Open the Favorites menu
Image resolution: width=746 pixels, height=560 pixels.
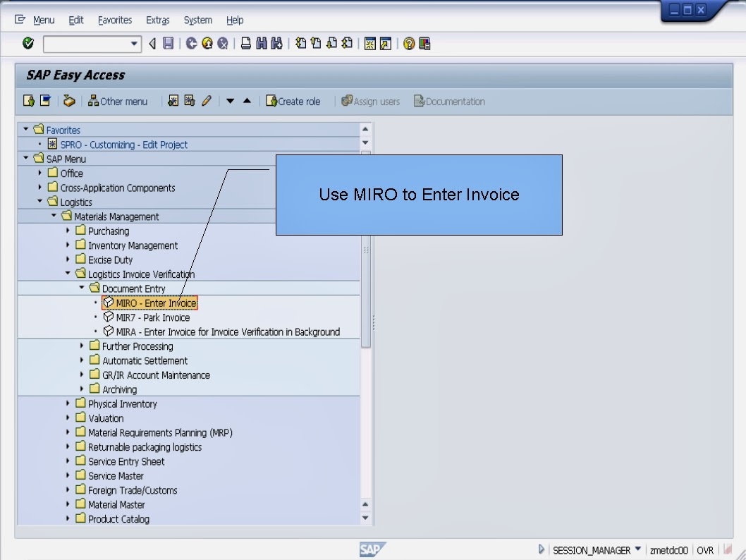[115, 20]
